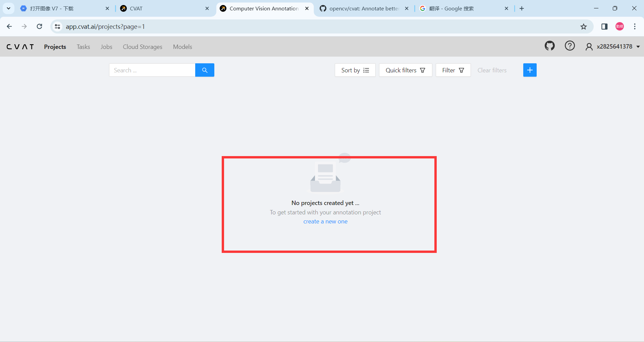
Task: Create a new project with plus button
Action: tap(530, 70)
